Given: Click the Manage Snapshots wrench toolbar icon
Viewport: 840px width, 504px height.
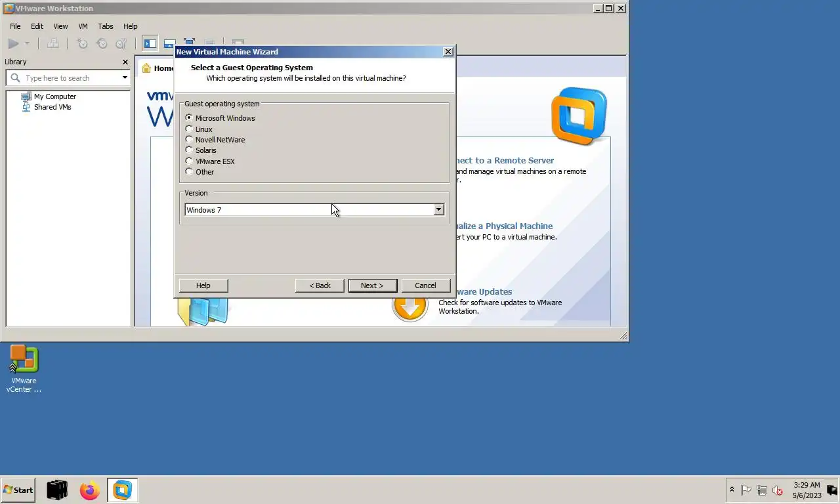Looking at the screenshot, I should 121,44.
